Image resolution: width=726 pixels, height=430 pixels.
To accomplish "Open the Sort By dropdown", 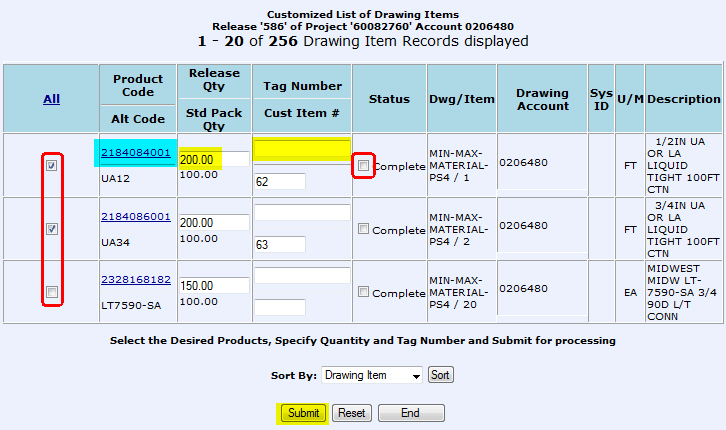I will [x=372, y=375].
